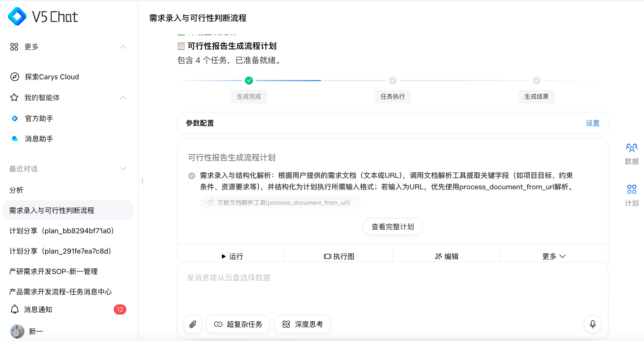Switch to the 分析 conversation
This screenshot has width=644, height=341.
(16, 190)
